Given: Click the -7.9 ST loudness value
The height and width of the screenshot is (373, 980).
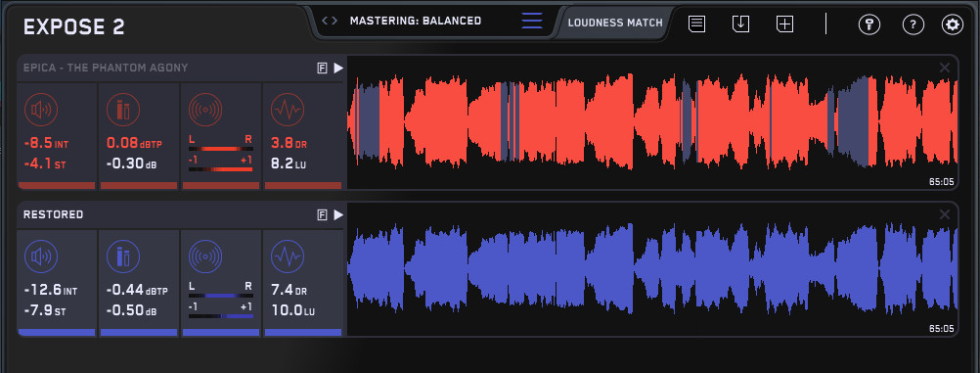Looking at the screenshot, I should (44, 311).
